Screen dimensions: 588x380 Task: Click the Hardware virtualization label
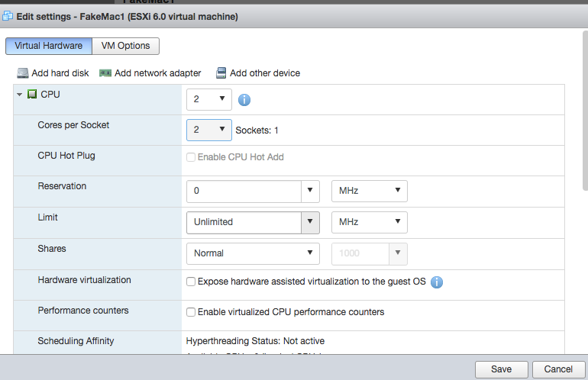[84, 280]
